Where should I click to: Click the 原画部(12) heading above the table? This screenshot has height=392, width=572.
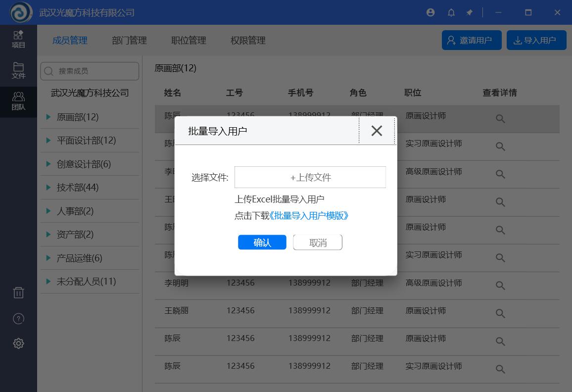tap(176, 68)
